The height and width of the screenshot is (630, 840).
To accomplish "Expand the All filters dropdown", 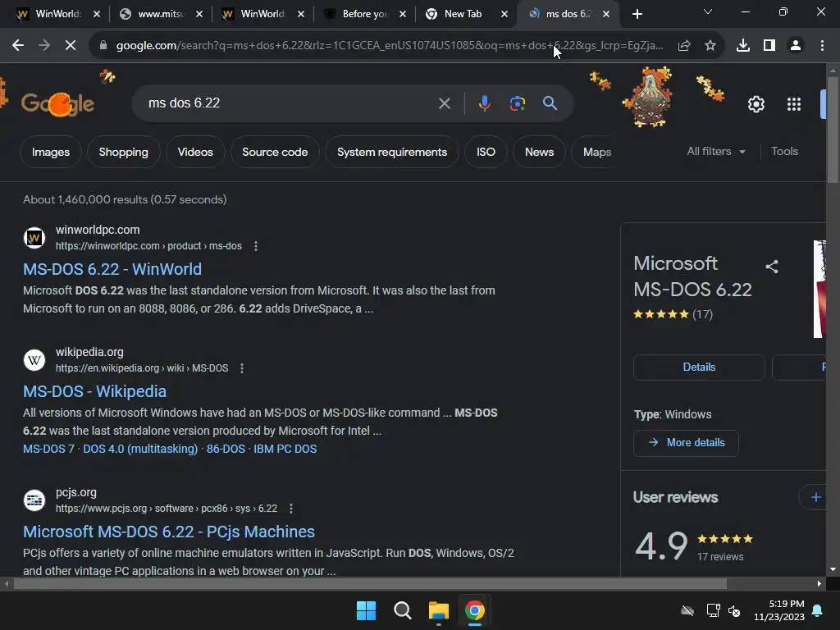I will pos(716,152).
